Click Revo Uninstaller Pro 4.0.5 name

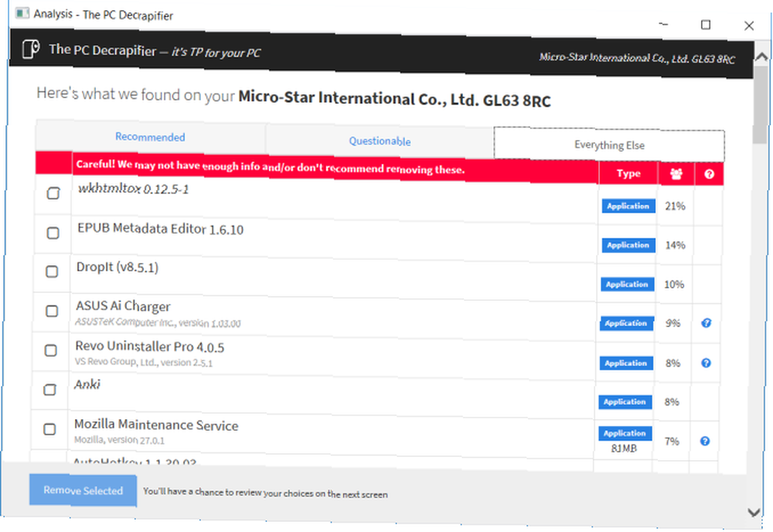pos(149,346)
